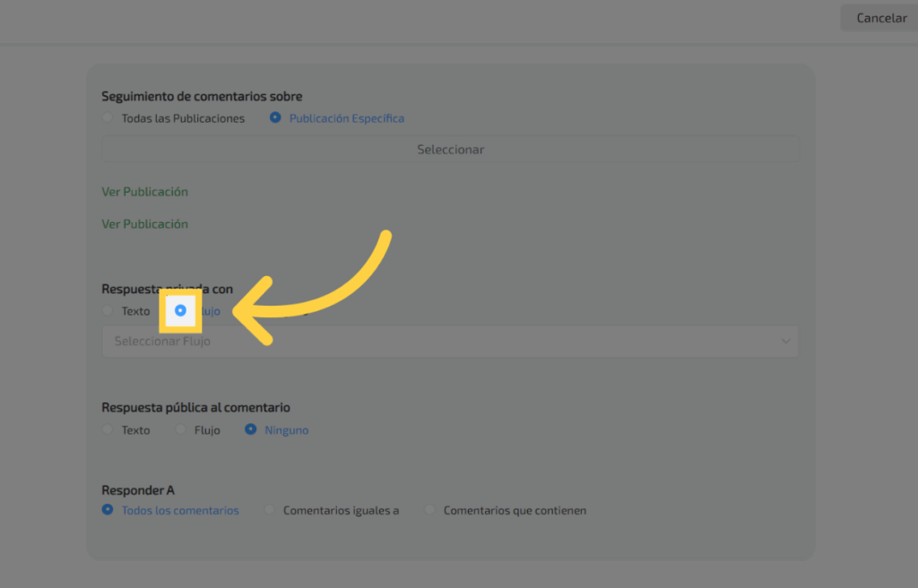Viewport: 918px width, 588px height.
Task: Select the Ninguno radio for public reply
Action: [251, 430]
